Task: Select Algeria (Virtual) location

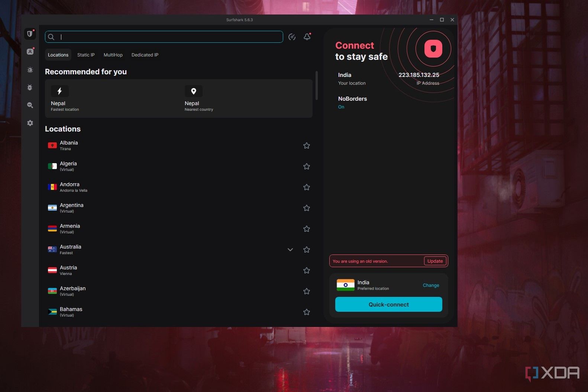Action: (178, 166)
